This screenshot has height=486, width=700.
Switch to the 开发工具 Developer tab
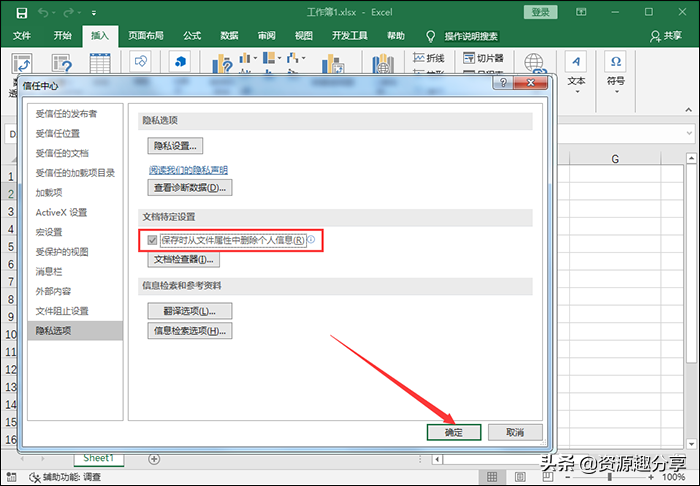click(350, 36)
